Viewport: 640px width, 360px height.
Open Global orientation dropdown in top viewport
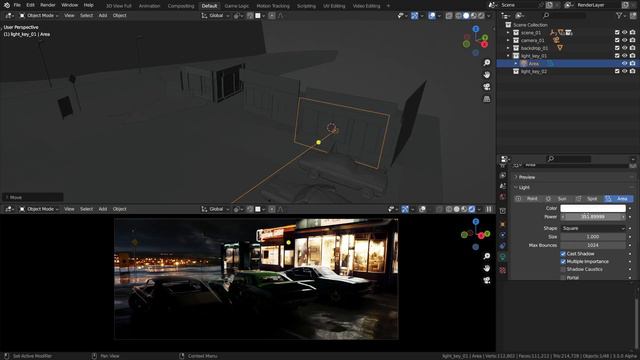click(x=215, y=16)
